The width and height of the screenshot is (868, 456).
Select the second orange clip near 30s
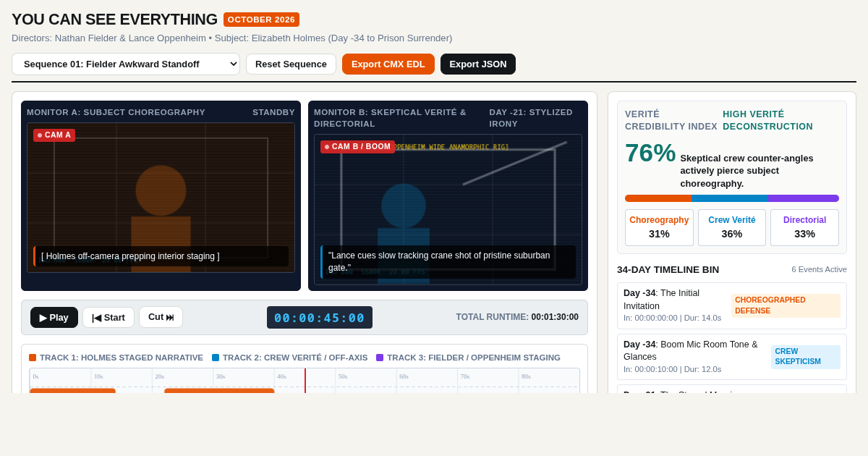[x=219, y=391]
